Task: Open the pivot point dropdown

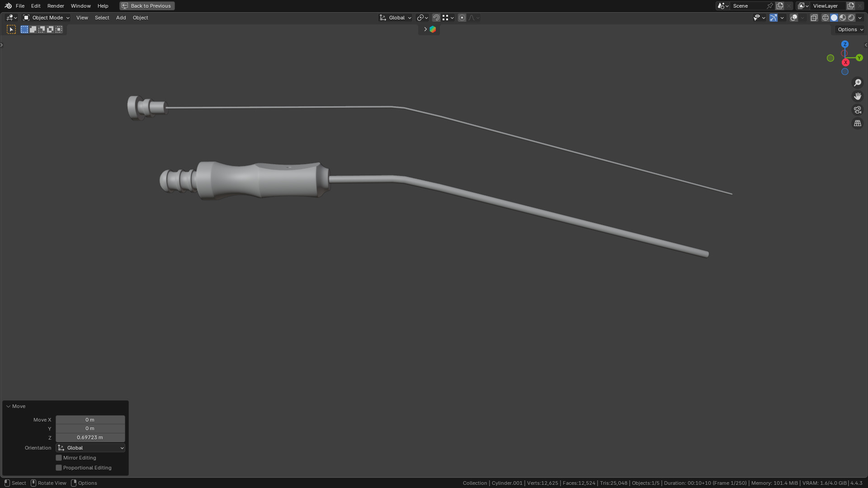Action: [x=422, y=18]
